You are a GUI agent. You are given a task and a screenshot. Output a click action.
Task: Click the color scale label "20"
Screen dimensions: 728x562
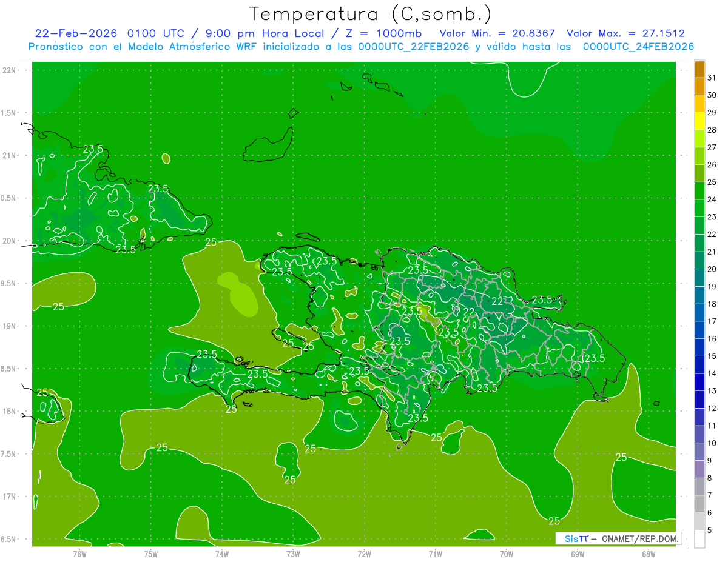(712, 269)
